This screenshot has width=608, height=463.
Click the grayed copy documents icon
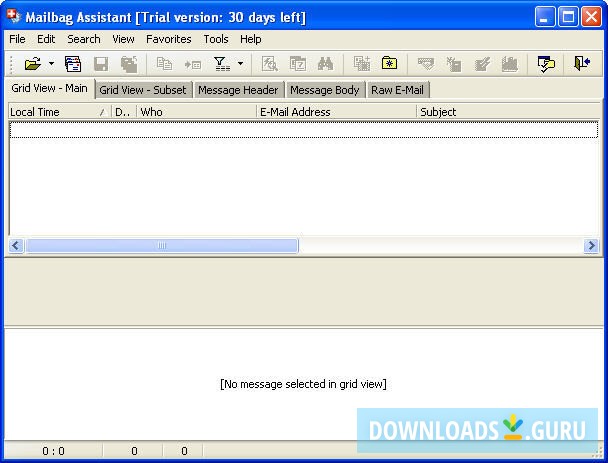tap(164, 64)
